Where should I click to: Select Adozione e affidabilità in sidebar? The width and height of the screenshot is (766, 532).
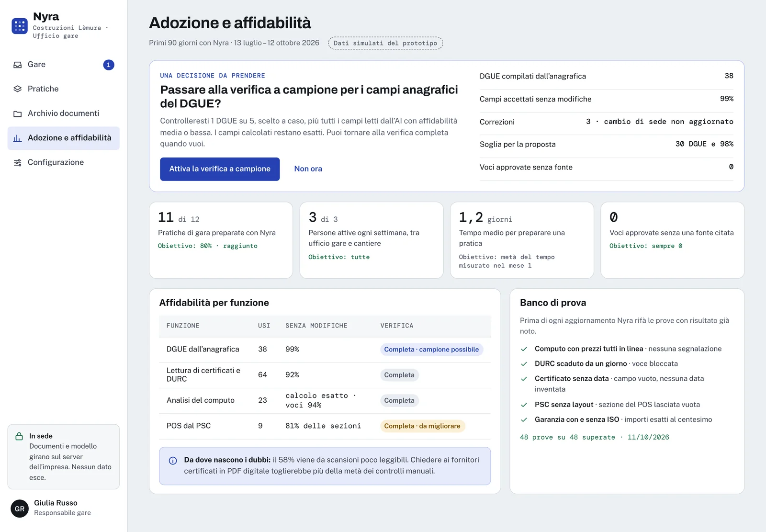64,138
